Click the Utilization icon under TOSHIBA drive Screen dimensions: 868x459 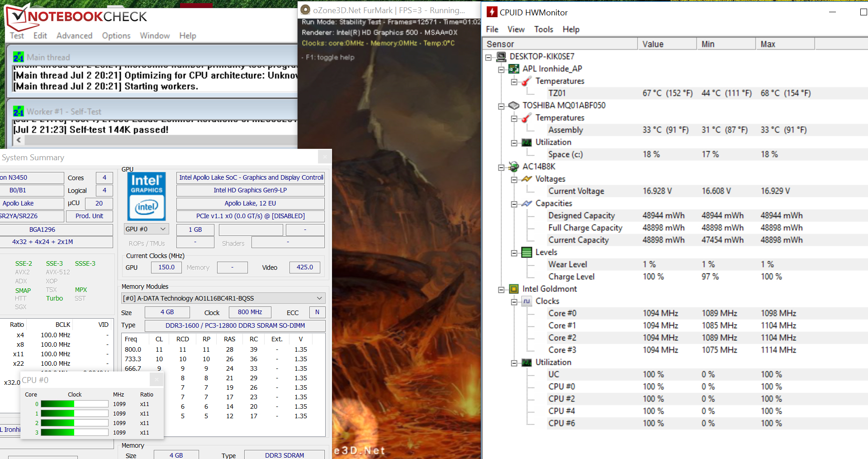tap(526, 142)
